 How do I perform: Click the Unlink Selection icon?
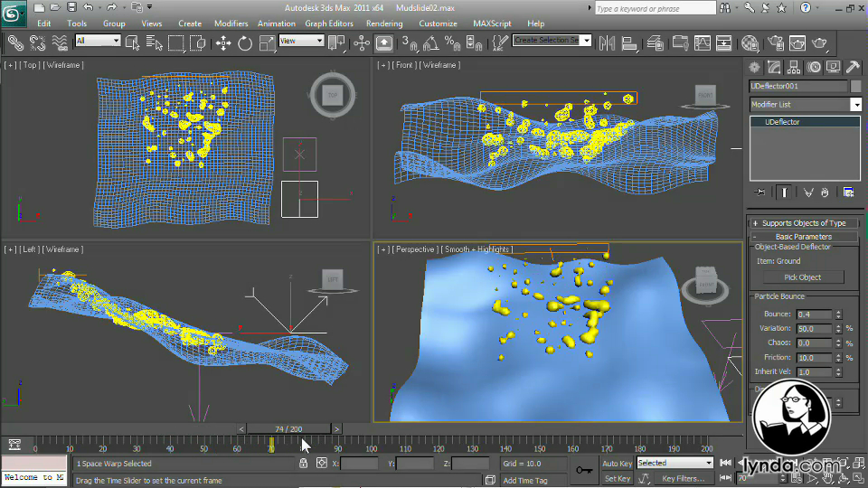click(x=37, y=42)
